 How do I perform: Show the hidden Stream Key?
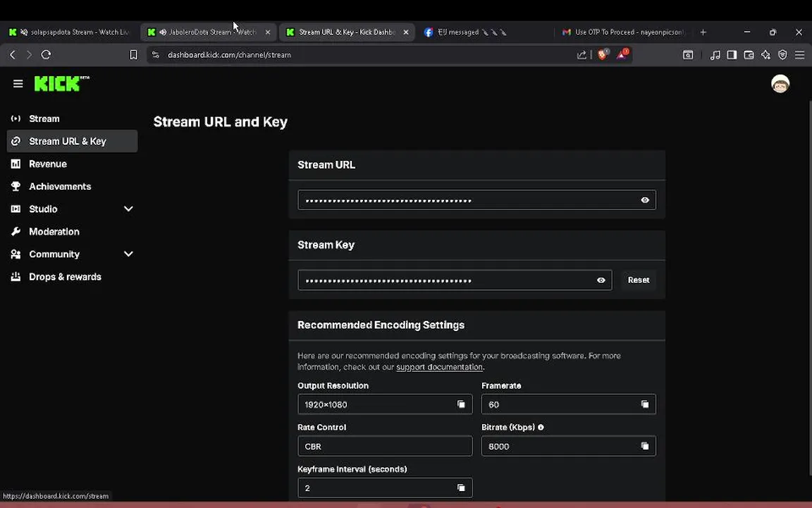click(601, 280)
